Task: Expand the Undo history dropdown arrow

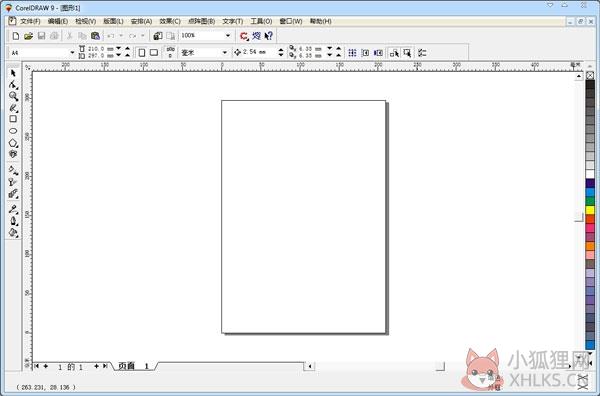Action: click(121, 36)
